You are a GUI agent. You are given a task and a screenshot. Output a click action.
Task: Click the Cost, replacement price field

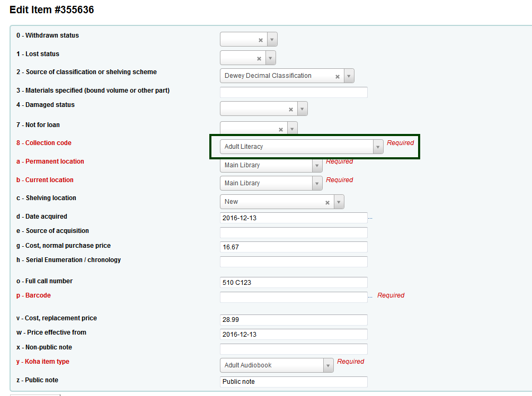pyautogui.click(x=293, y=320)
